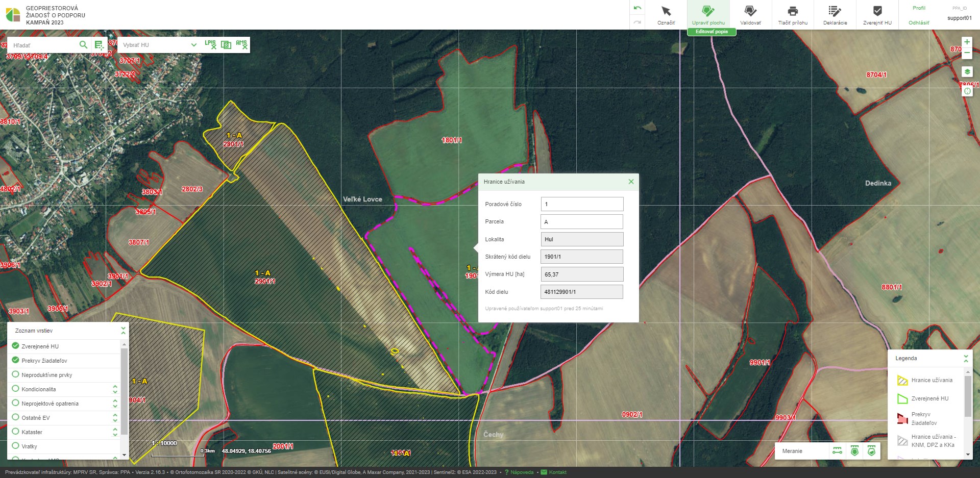The image size is (980, 478).
Task: Enable the Neproduktívne prvky layer
Action: [x=15, y=374]
